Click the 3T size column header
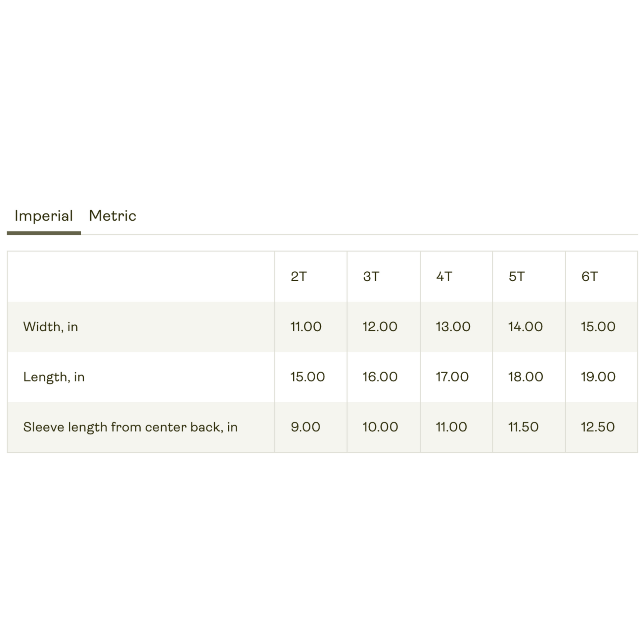644x644 pixels. pos(371,276)
